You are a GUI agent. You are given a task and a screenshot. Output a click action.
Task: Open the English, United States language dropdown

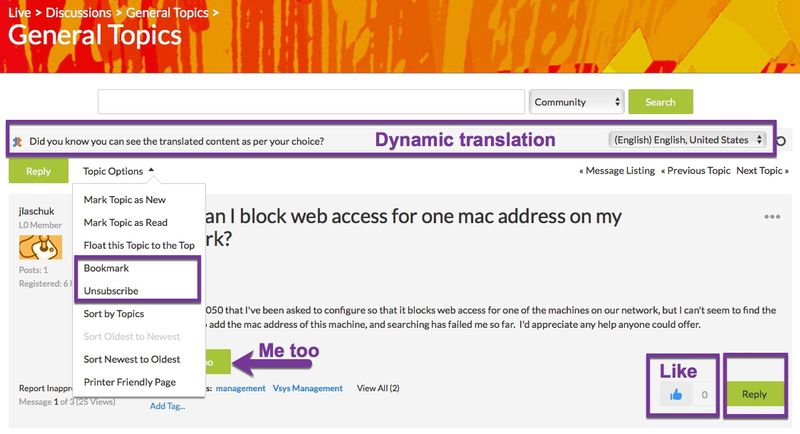tap(687, 140)
